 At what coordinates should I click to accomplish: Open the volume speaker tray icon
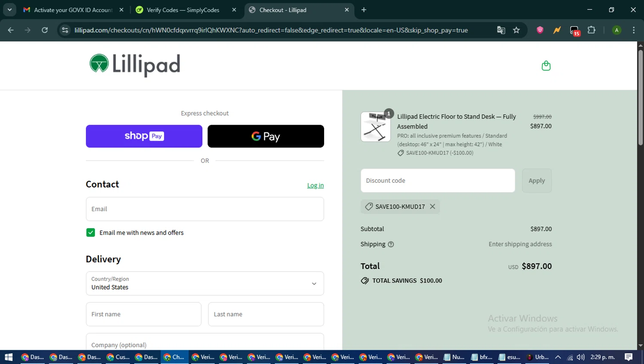(x=580, y=357)
